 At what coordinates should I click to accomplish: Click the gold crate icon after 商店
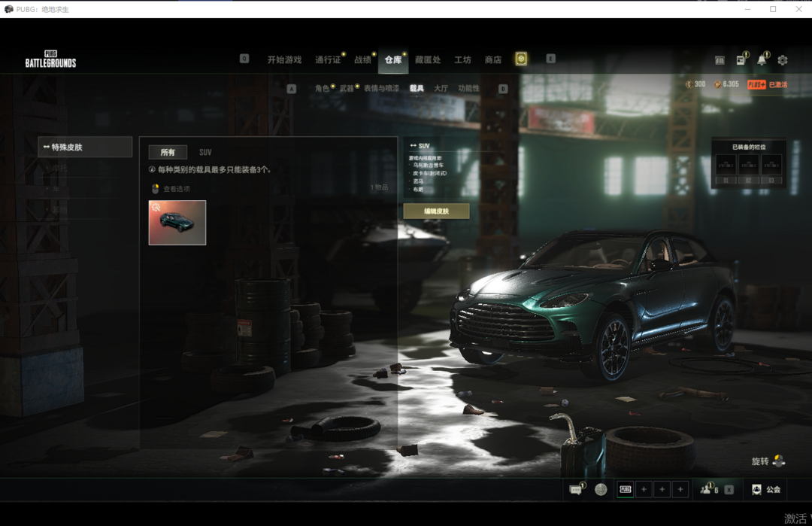(521, 59)
